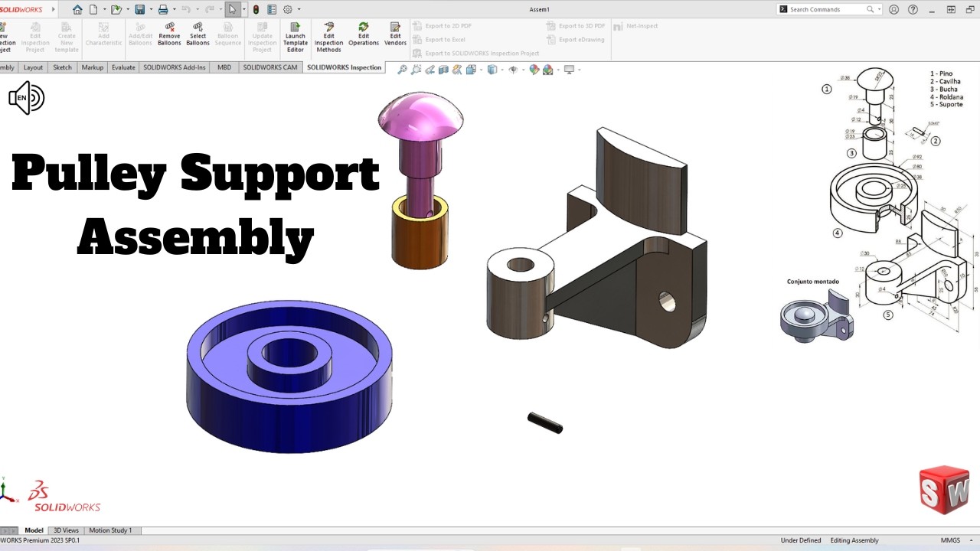The width and height of the screenshot is (980, 551).
Task: Open Edit Vendors
Action: pos(395,34)
